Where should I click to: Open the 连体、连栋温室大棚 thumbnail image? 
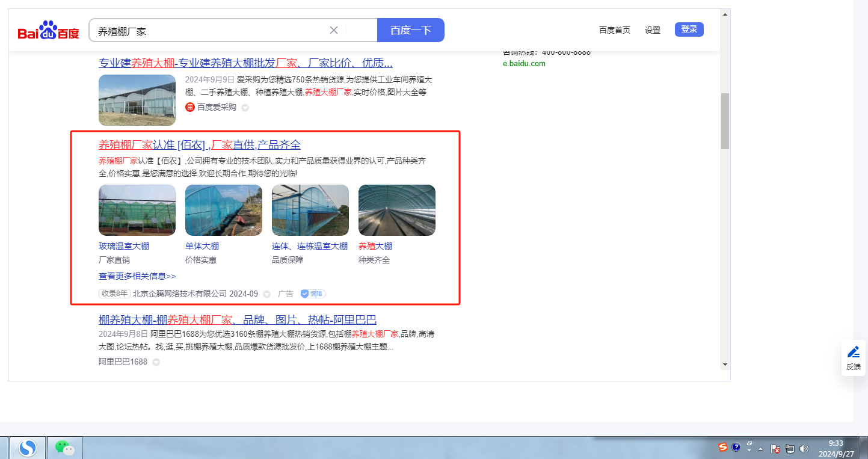[x=310, y=210]
